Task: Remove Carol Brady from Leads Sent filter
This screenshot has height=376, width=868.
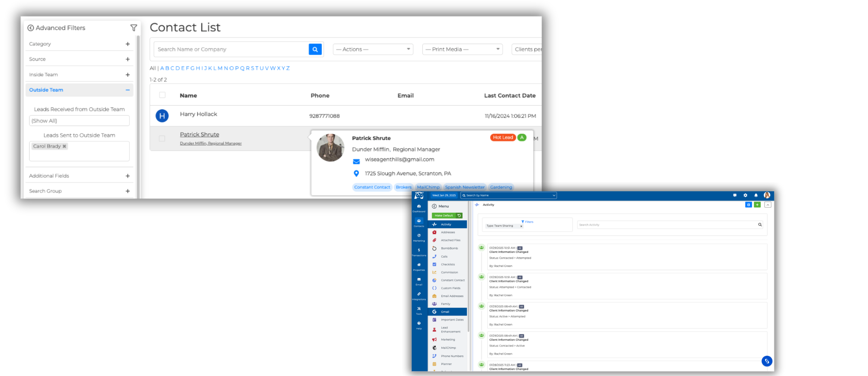Action: pyautogui.click(x=64, y=146)
